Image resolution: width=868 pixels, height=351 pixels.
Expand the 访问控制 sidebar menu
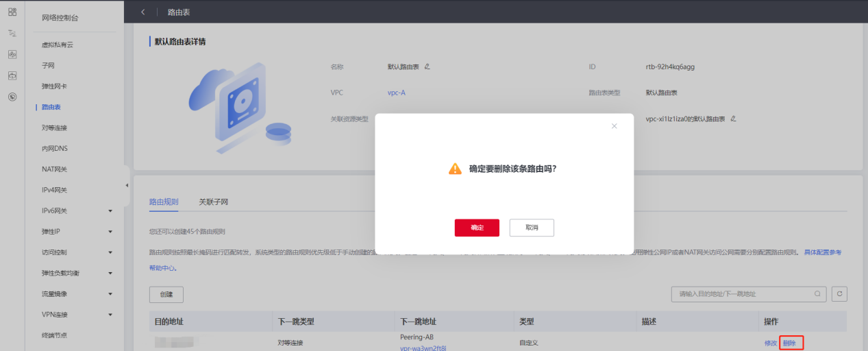(110, 252)
